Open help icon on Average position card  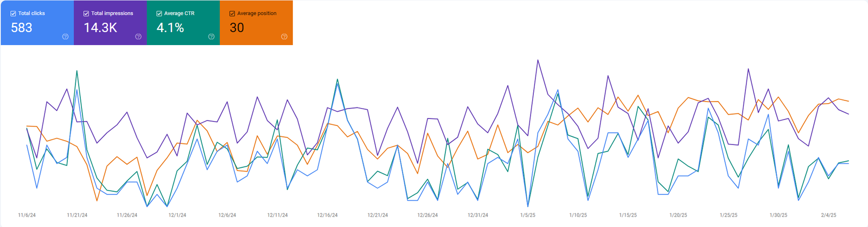pyautogui.click(x=284, y=37)
